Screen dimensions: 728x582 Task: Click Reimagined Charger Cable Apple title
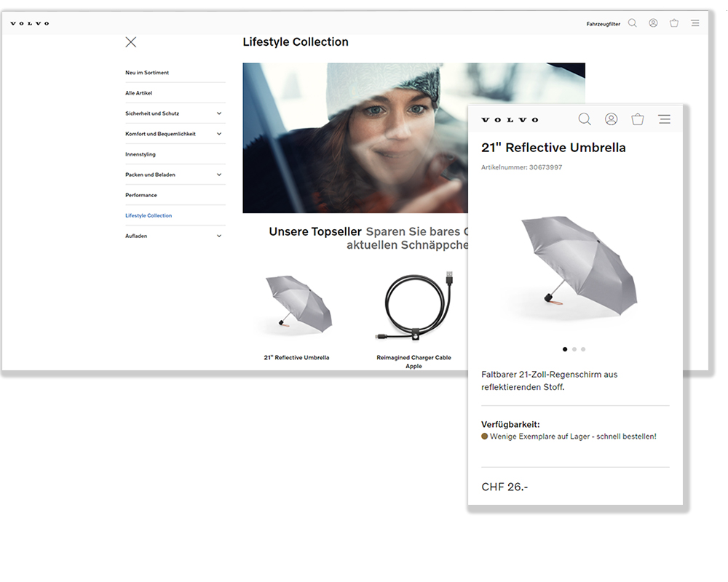(414, 362)
